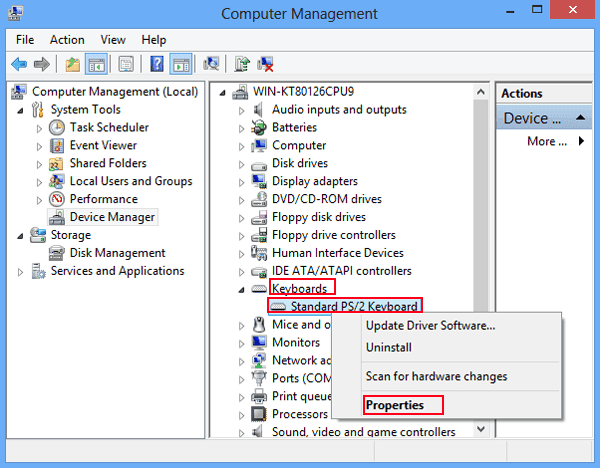Click the Update Driver Software toolbar icon
This screenshot has width=600, height=468.
[242, 64]
